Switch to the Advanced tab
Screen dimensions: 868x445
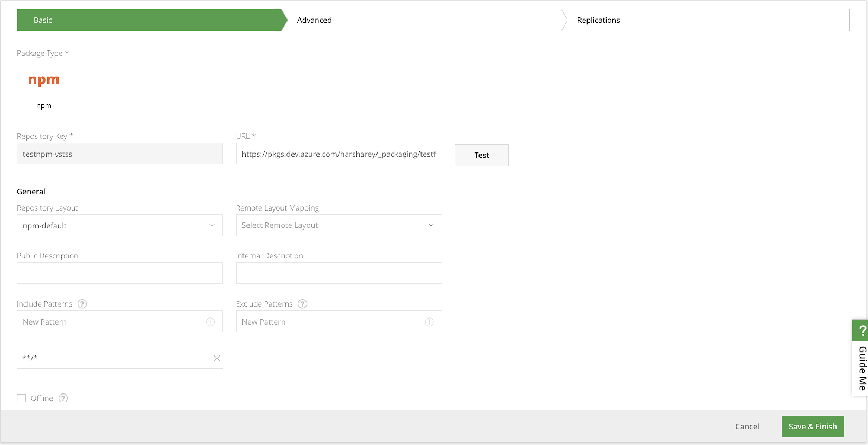(x=314, y=20)
